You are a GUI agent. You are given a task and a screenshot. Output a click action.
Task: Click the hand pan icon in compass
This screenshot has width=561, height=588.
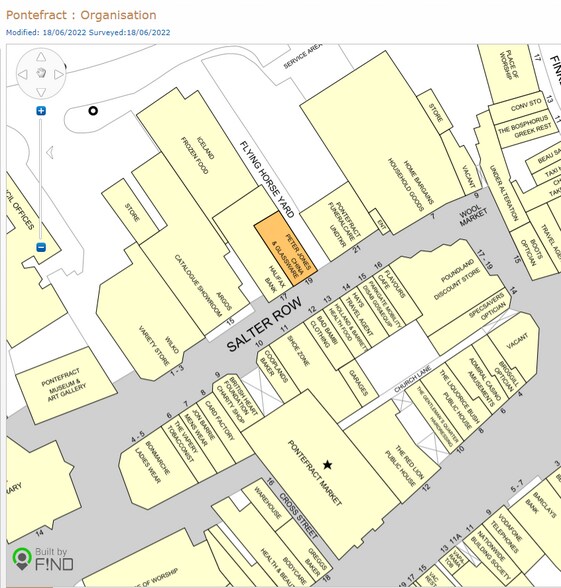point(41,72)
